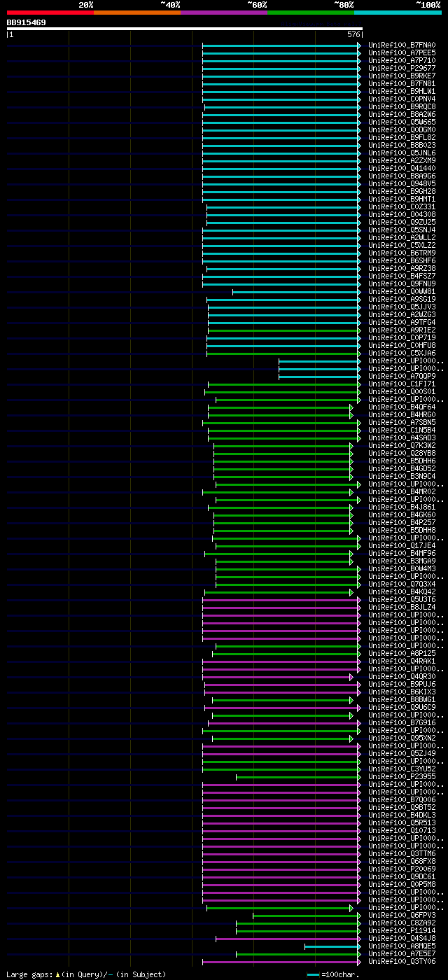Select the UniRef100_B3N9C4 label
448x980 pixels.
point(402,477)
